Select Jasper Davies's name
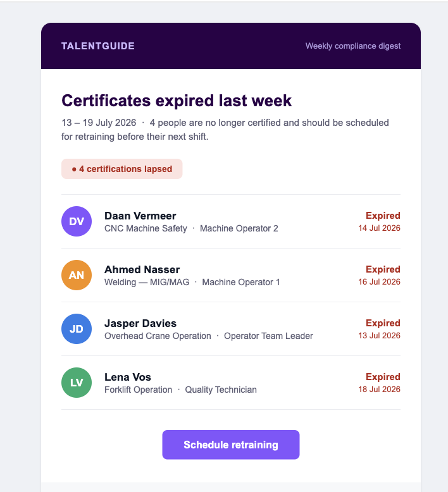448x492 pixels. [x=140, y=323]
